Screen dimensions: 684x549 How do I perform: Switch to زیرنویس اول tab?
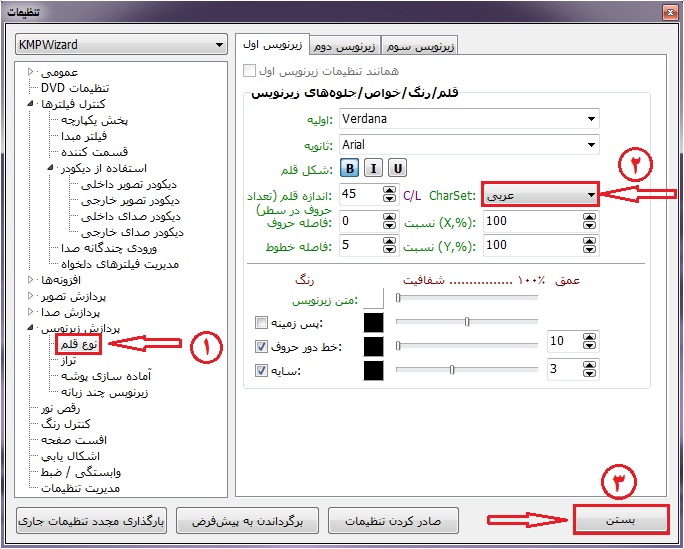point(272,44)
